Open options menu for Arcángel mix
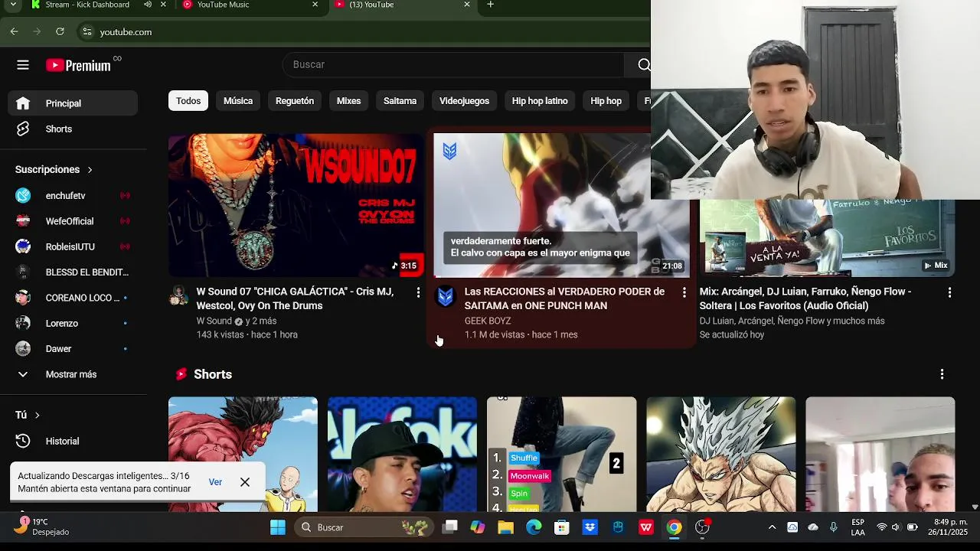The image size is (980, 551). pos(949,292)
